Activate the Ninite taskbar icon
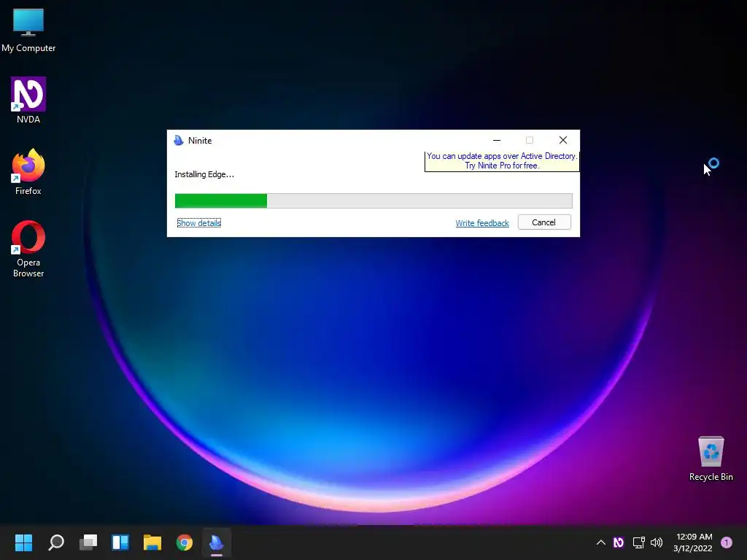The height and width of the screenshot is (560, 747). click(x=216, y=542)
